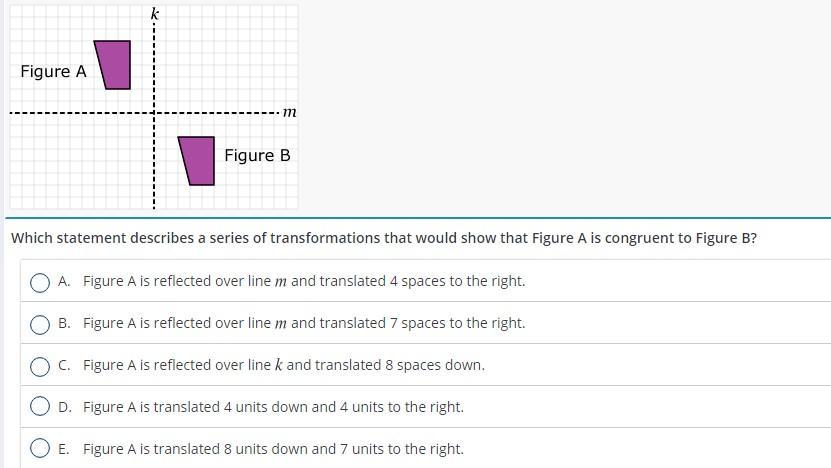Click the "A." letter of the first answer
This screenshot has height=468, width=831.
[x=64, y=282]
